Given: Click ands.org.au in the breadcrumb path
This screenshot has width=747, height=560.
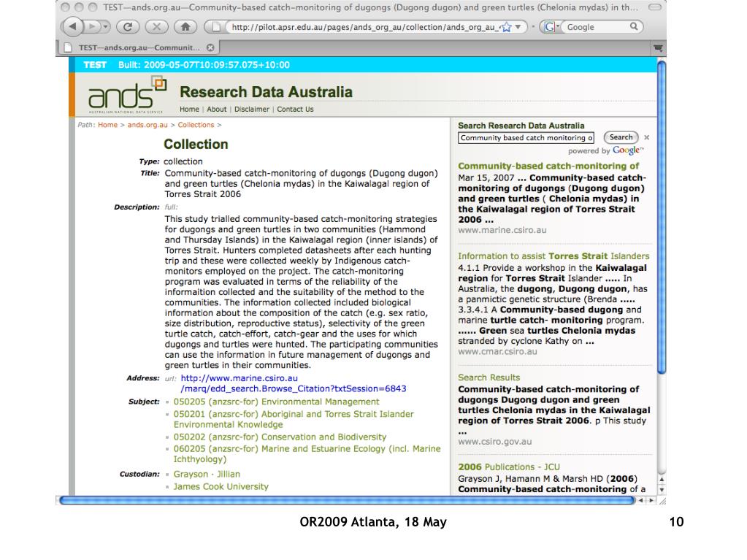Looking at the screenshot, I should pyautogui.click(x=148, y=125).
